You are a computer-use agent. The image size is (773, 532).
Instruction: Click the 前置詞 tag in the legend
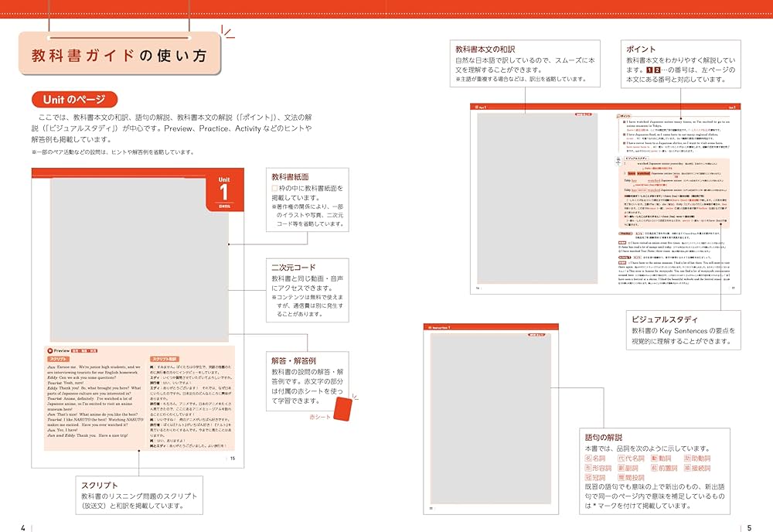pyautogui.click(x=664, y=468)
